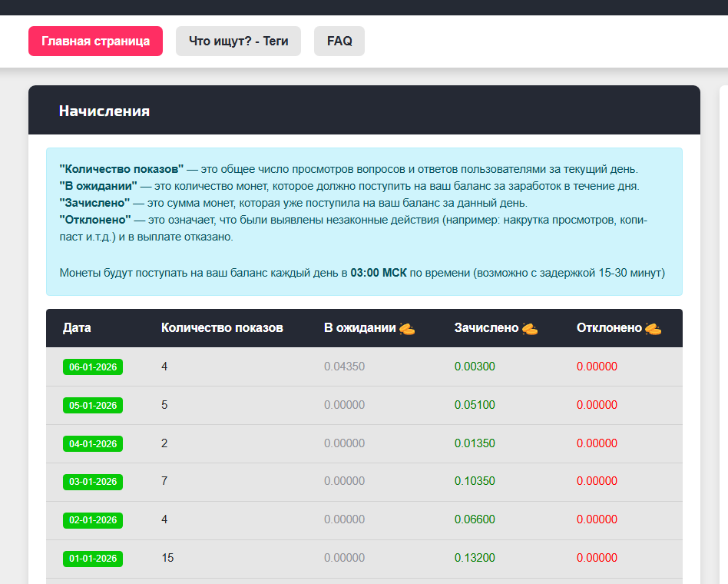Select the Количество показов column header

223,328
